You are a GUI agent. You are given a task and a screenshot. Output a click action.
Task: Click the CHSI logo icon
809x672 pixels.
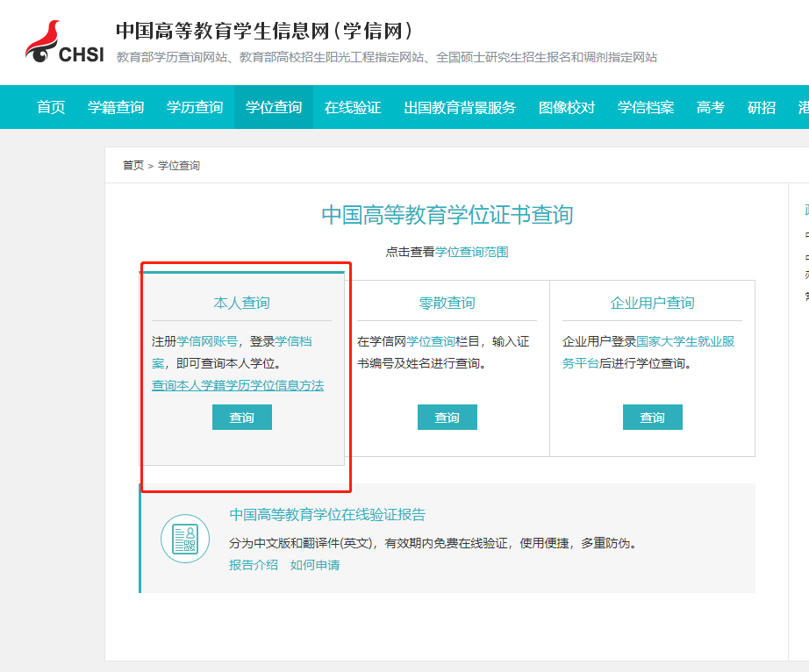(x=64, y=43)
